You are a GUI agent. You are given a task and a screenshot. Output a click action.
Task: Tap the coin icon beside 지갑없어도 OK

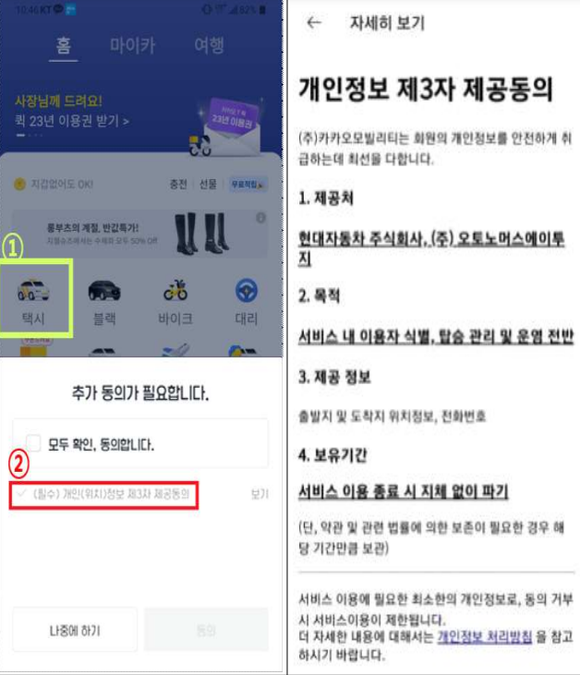[x=20, y=184]
